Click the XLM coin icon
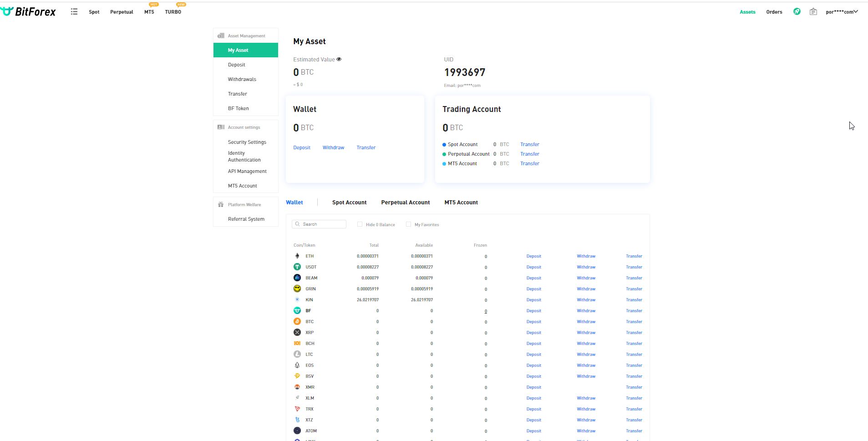868x441 pixels. click(297, 398)
